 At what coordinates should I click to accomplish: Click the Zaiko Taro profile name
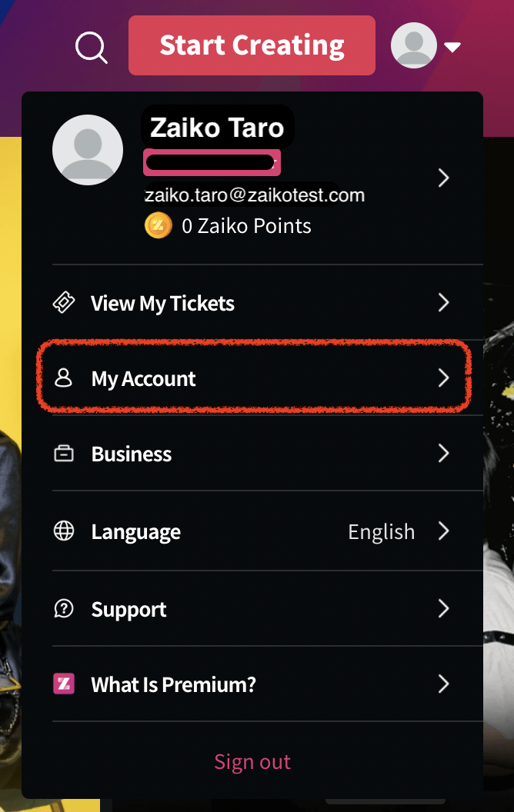click(217, 128)
